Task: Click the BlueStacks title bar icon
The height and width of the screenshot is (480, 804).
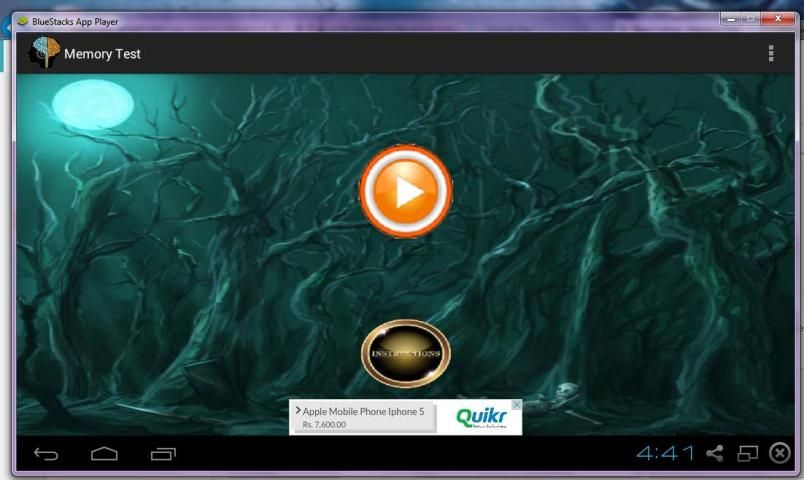Action: 22,20
